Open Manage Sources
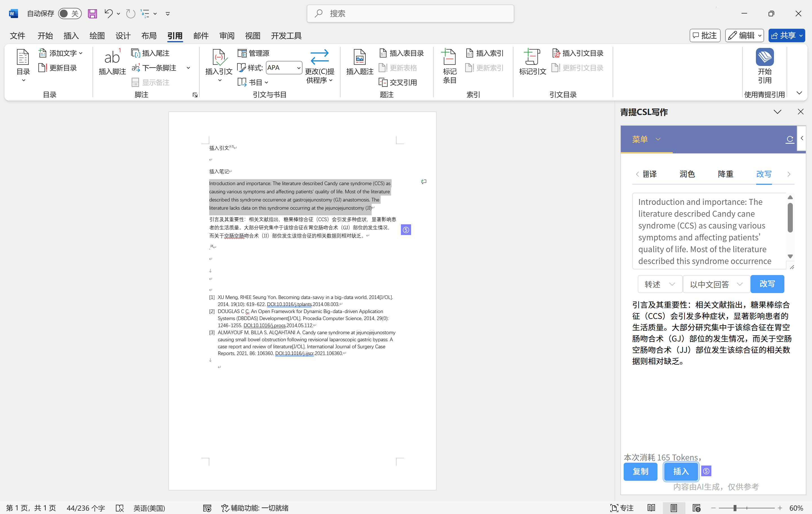The width and height of the screenshot is (812, 514). (253, 53)
